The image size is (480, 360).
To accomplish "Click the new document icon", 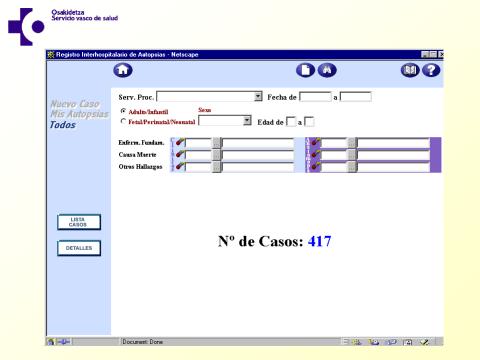I will coord(305,70).
